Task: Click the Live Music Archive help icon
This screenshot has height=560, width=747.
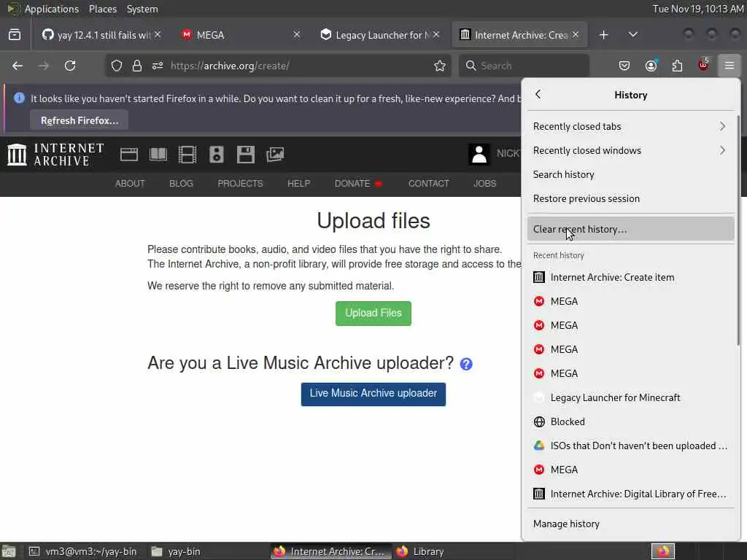Action: point(466,365)
